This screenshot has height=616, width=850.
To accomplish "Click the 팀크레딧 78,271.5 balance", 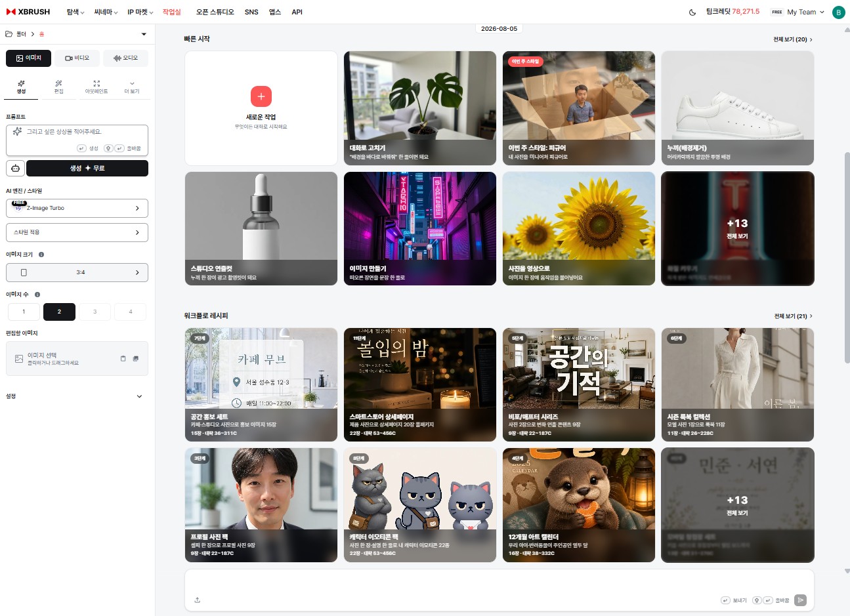I will tap(733, 12).
